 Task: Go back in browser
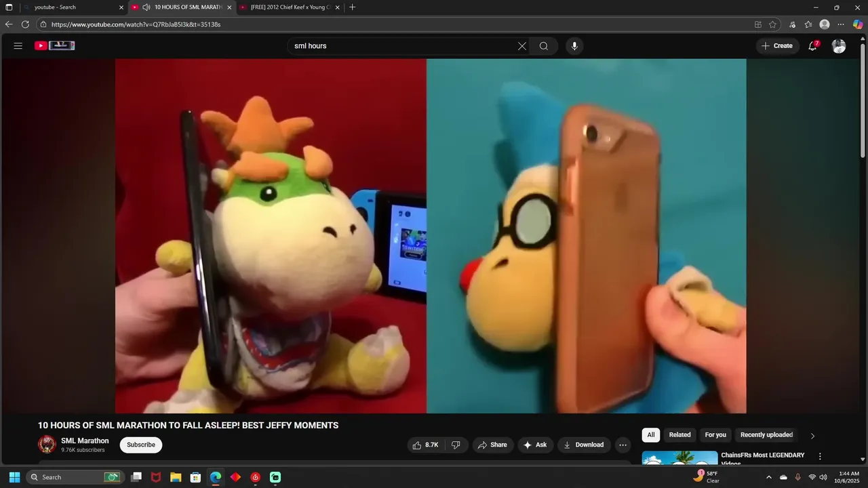pos(9,24)
